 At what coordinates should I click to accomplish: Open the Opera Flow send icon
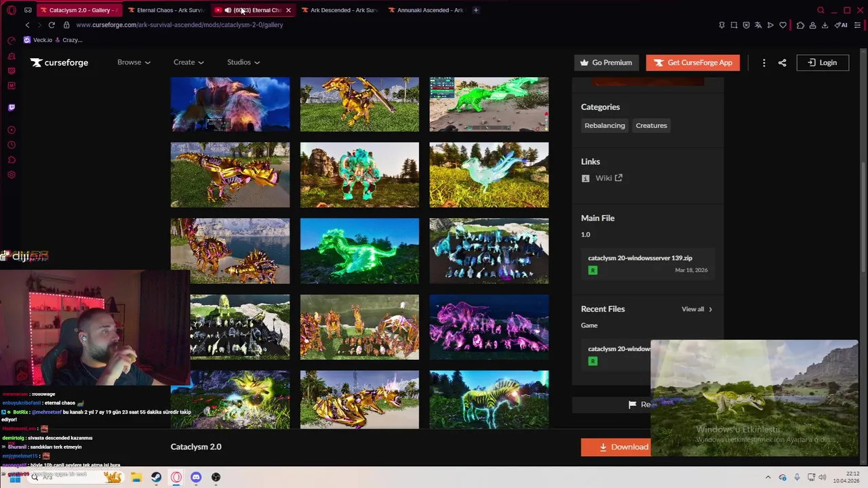point(770,25)
